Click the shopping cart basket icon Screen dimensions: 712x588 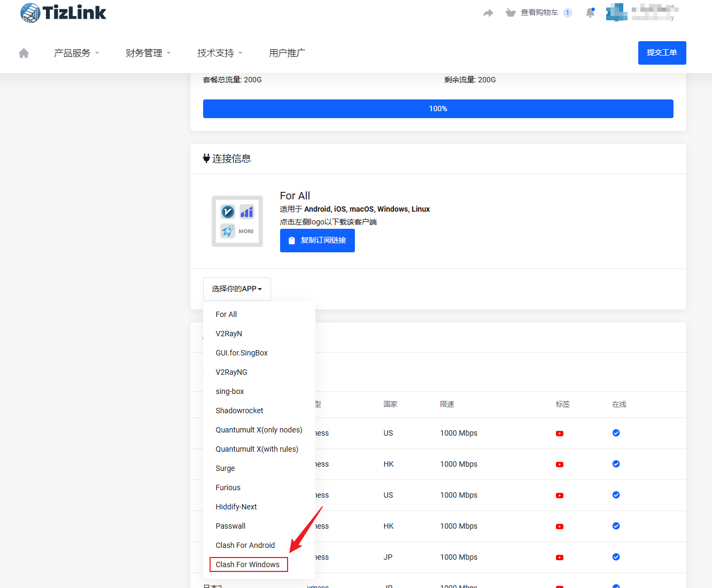[x=510, y=13]
